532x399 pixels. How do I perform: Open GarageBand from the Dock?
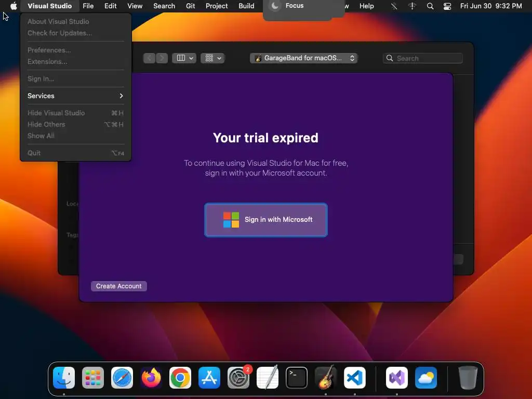(x=326, y=378)
